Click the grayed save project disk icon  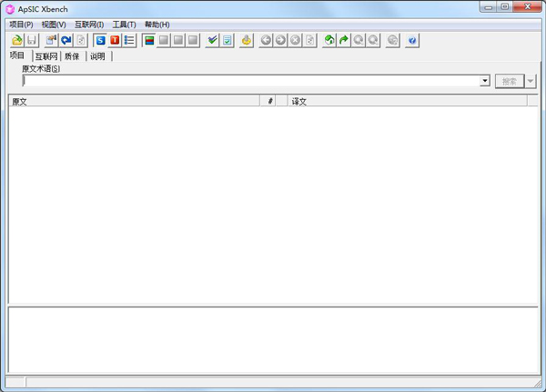coord(32,40)
